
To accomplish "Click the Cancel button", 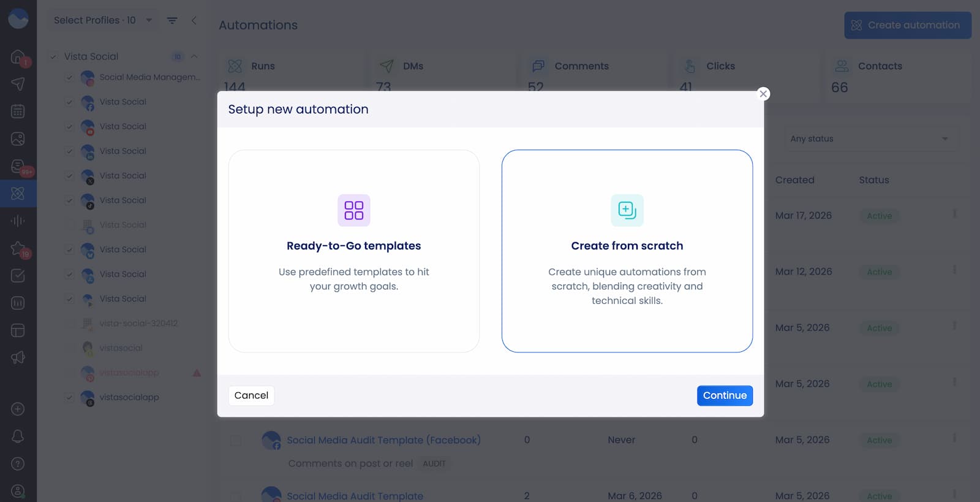I will pos(251,395).
